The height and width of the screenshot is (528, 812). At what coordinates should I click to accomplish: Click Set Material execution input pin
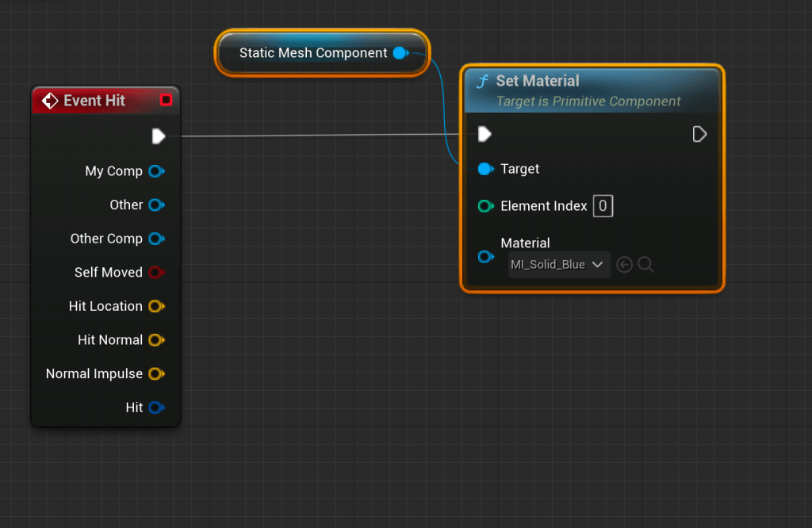click(485, 134)
